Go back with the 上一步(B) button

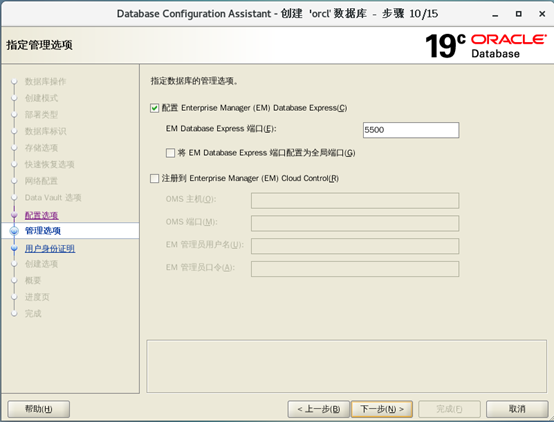pyautogui.click(x=318, y=409)
